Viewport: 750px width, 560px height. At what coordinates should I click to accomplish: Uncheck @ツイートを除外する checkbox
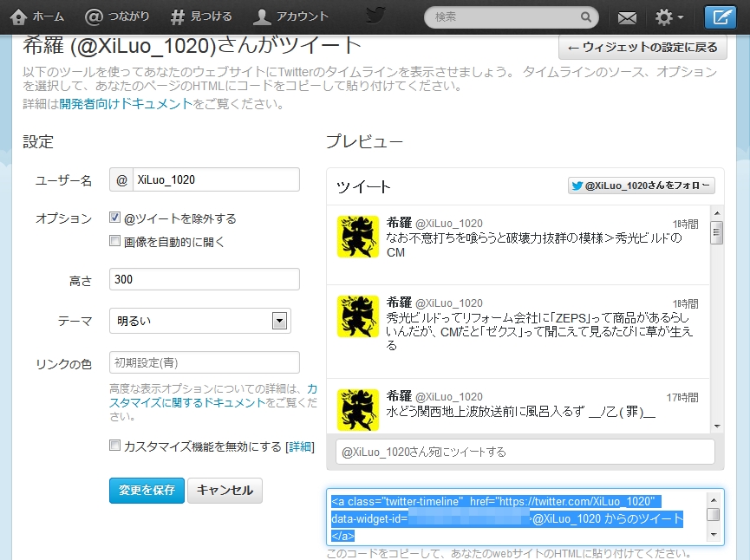(x=114, y=218)
